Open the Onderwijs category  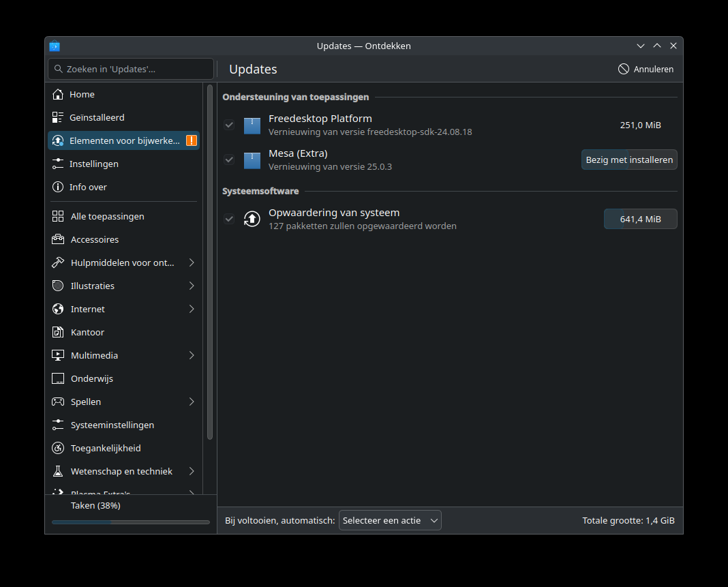[x=123, y=379]
